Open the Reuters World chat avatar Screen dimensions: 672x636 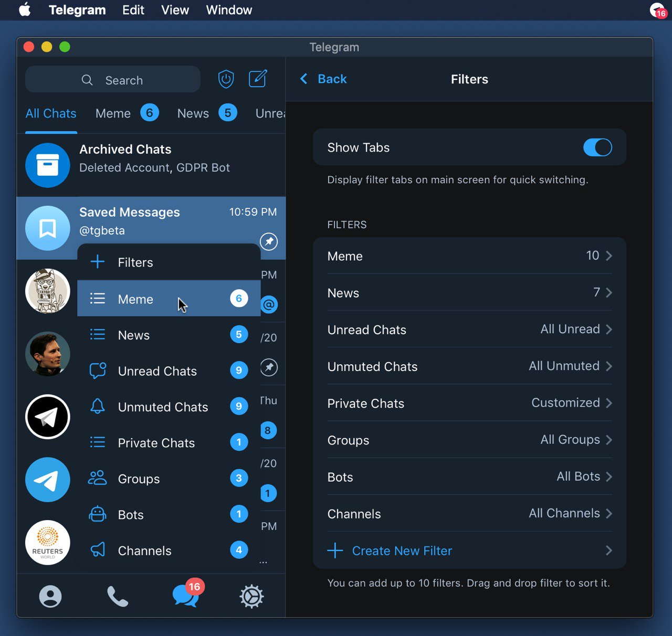point(48,543)
